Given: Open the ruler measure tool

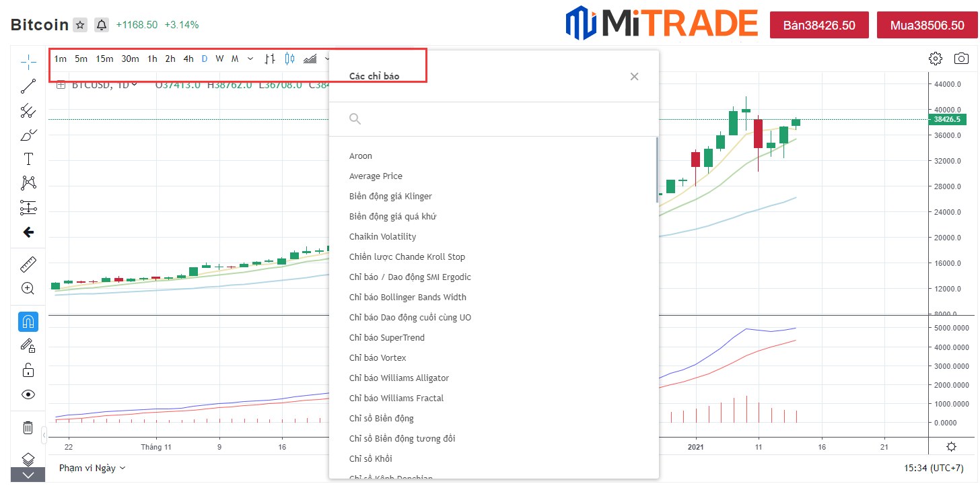Looking at the screenshot, I should (x=28, y=265).
